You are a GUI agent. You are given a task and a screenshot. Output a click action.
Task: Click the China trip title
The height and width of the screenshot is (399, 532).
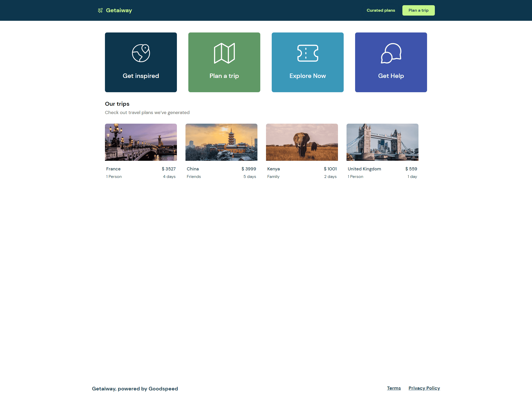(193, 169)
